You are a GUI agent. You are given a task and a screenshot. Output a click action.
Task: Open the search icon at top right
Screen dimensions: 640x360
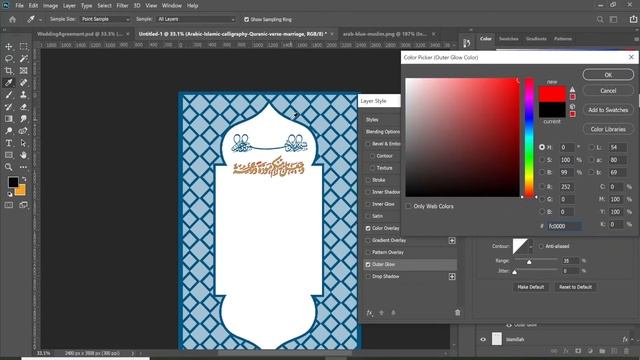pyautogui.click(x=600, y=19)
